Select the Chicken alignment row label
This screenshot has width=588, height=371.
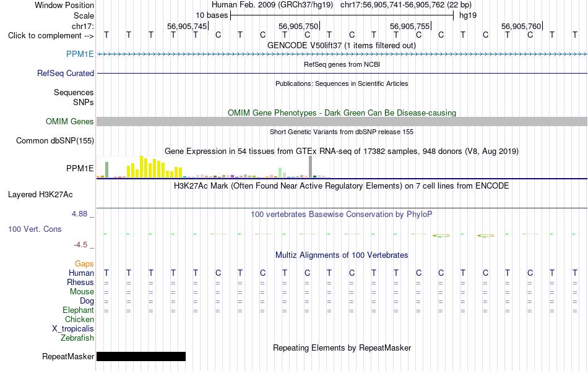click(79, 319)
